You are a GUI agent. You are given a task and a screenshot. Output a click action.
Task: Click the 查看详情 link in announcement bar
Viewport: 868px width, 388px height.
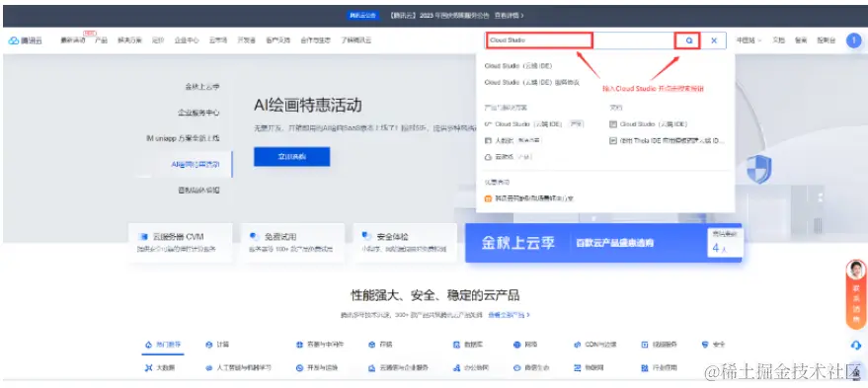pos(509,16)
